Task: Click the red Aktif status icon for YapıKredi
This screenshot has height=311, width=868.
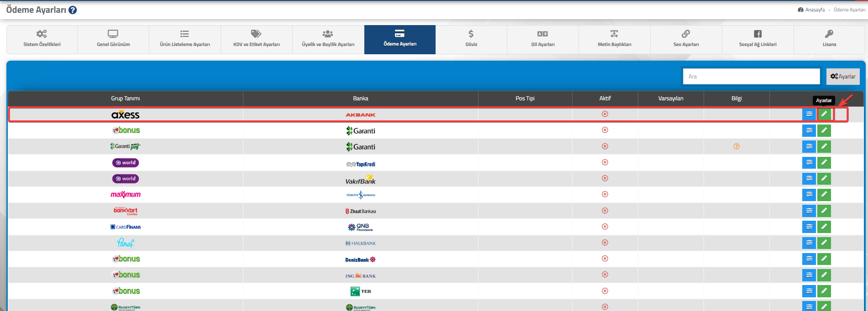Action: (605, 162)
